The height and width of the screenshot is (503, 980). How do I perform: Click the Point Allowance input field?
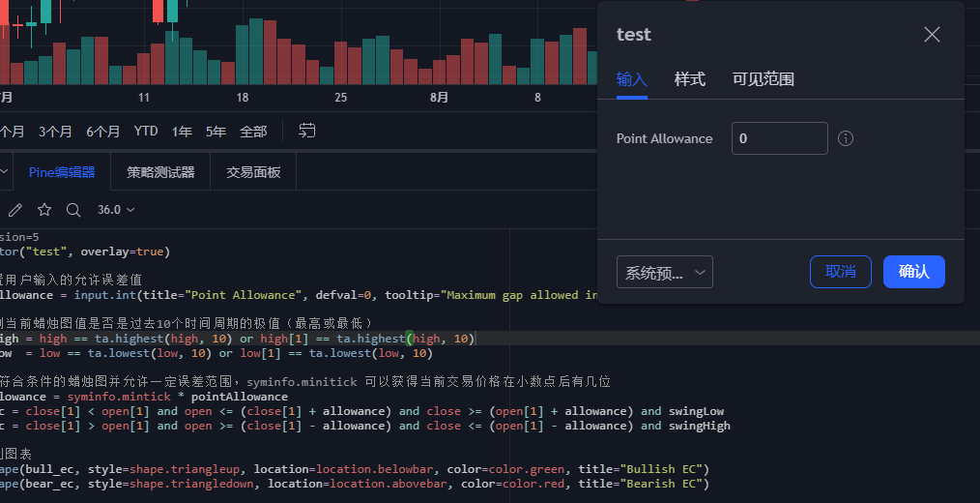click(x=779, y=138)
